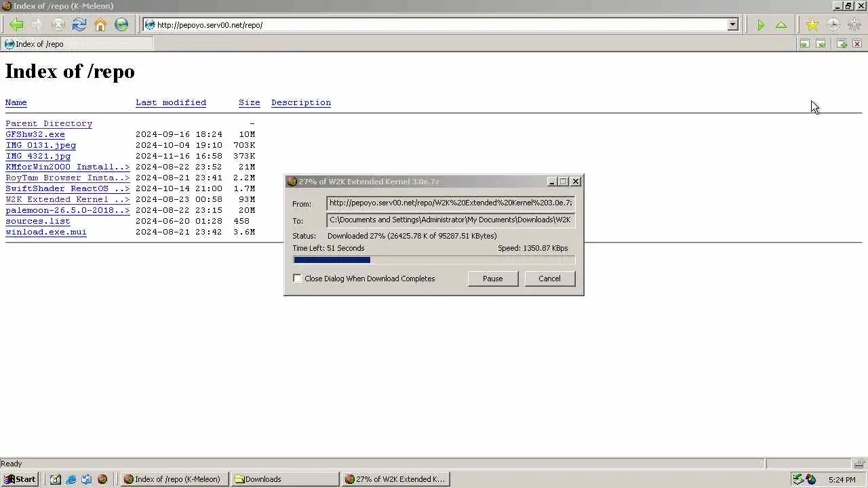Click Show Desktop quick launch icon
The width and height of the screenshot is (868, 488).
point(56,479)
